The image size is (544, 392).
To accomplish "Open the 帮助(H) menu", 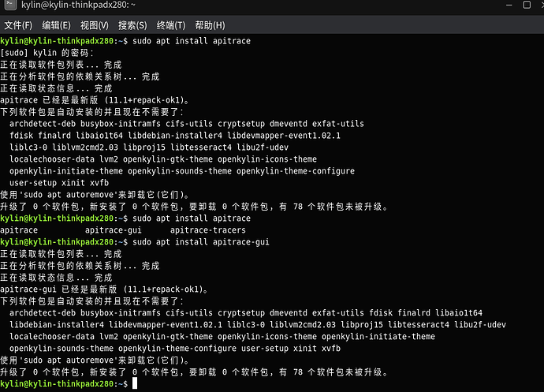I will (210, 26).
